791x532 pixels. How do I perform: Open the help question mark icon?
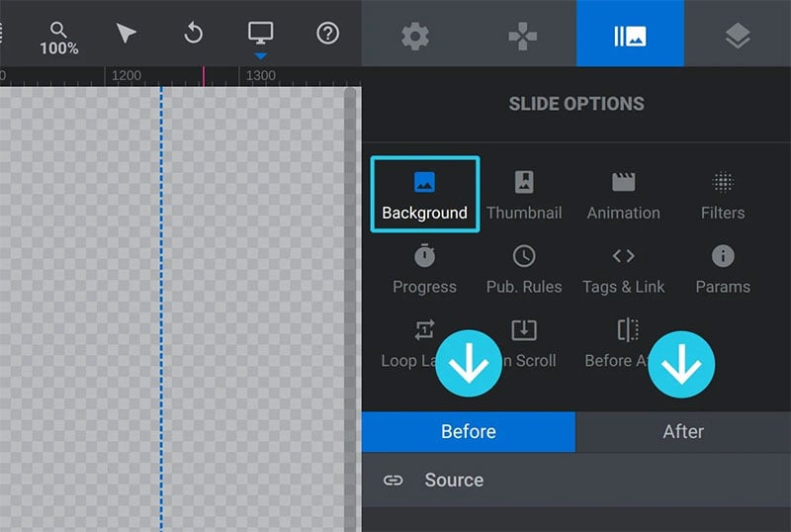tap(327, 34)
